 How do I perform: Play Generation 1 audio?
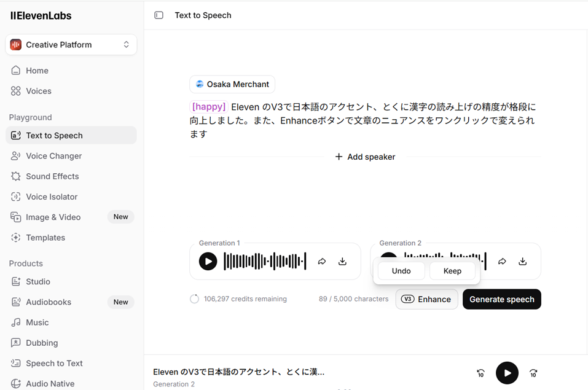(208, 262)
